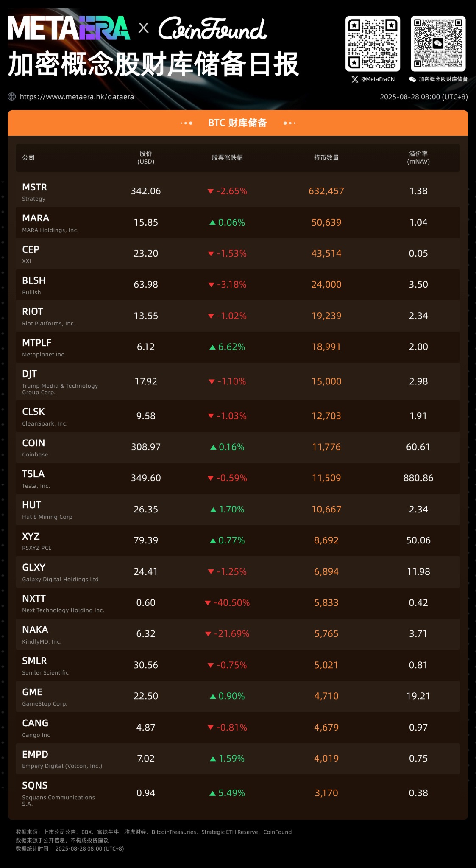
Task: Click the green up arrow in the SQNS row
Action: pos(213,793)
